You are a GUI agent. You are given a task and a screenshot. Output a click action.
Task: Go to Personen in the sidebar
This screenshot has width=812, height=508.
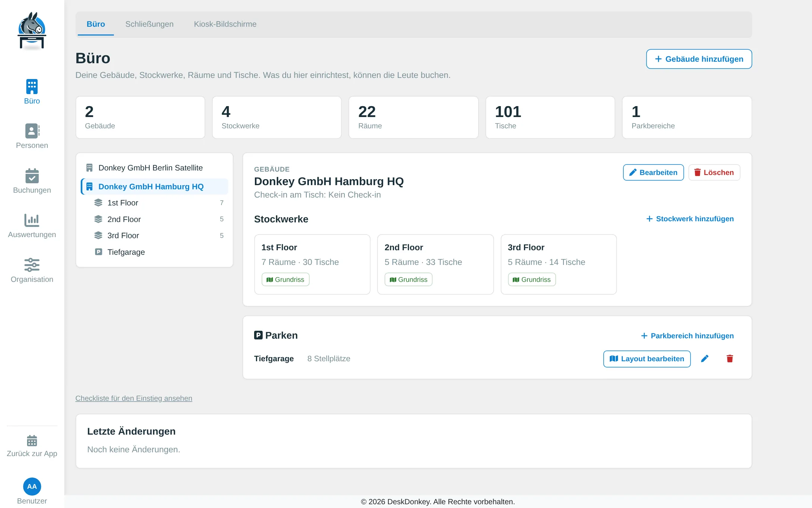pyautogui.click(x=32, y=136)
